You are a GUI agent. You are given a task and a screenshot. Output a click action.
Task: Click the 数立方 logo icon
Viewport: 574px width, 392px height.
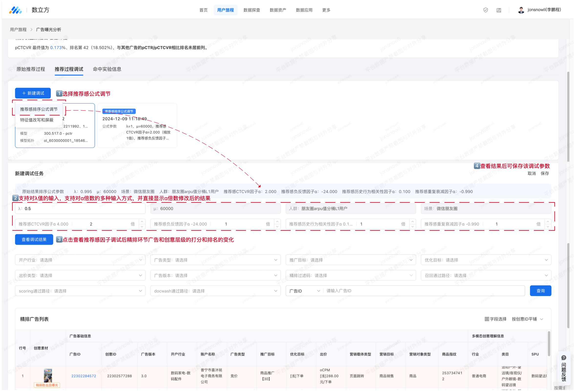[15, 10]
